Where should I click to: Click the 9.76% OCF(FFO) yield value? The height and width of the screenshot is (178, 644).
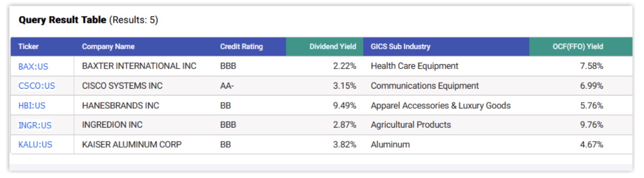click(x=591, y=125)
